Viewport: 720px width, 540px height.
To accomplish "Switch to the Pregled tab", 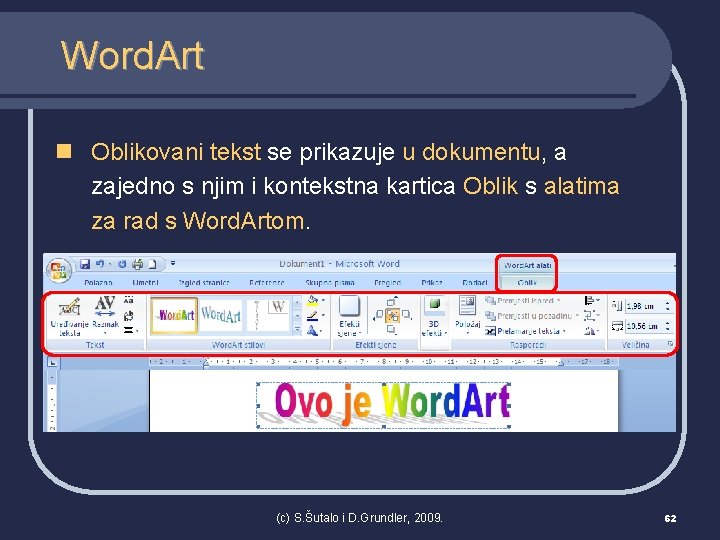I will [388, 282].
